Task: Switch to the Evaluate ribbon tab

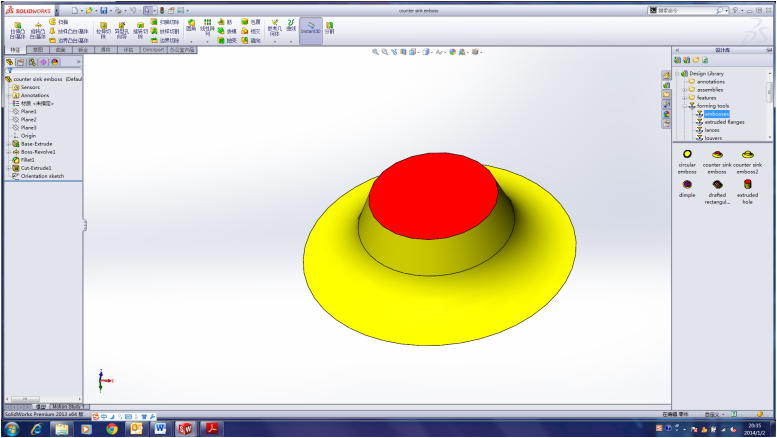Action: pos(128,50)
